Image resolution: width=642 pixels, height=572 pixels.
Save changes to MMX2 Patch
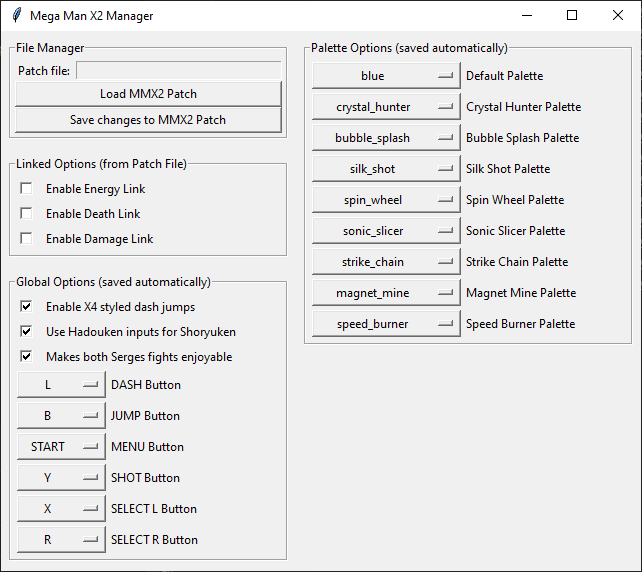(x=148, y=120)
